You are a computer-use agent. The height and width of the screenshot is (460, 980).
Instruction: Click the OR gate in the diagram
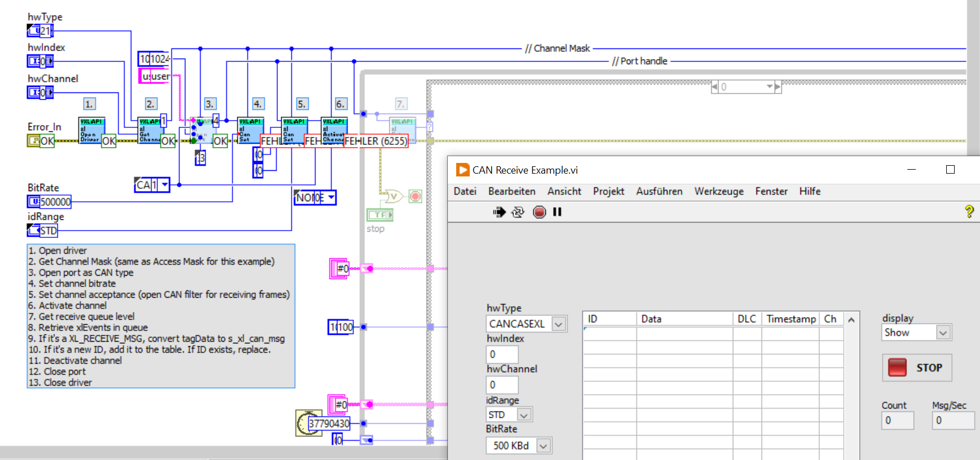[x=393, y=196]
